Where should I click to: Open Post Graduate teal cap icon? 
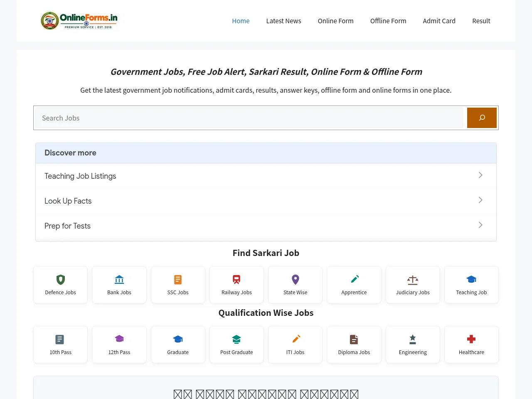(x=236, y=339)
